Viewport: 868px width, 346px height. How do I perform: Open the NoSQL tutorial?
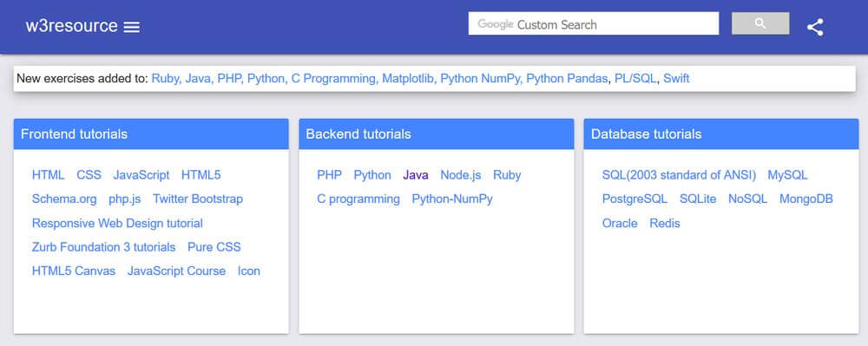pyautogui.click(x=748, y=199)
